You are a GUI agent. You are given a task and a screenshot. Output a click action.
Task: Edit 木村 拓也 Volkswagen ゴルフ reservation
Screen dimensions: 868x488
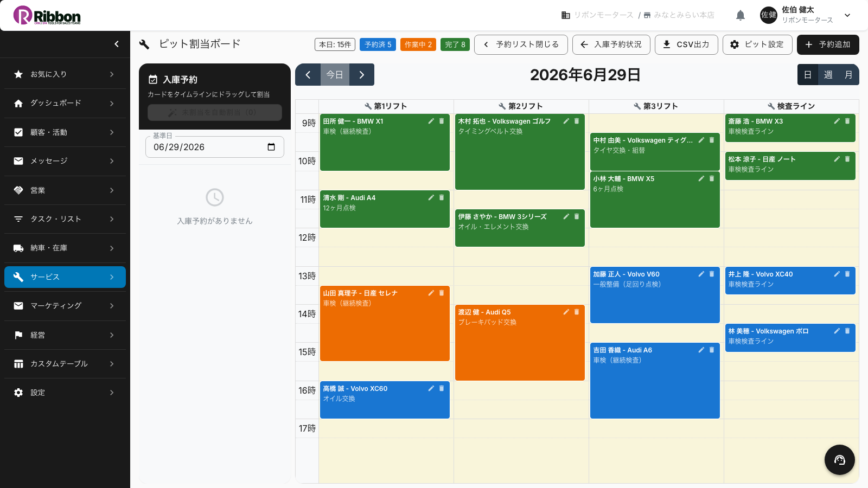[566, 121]
